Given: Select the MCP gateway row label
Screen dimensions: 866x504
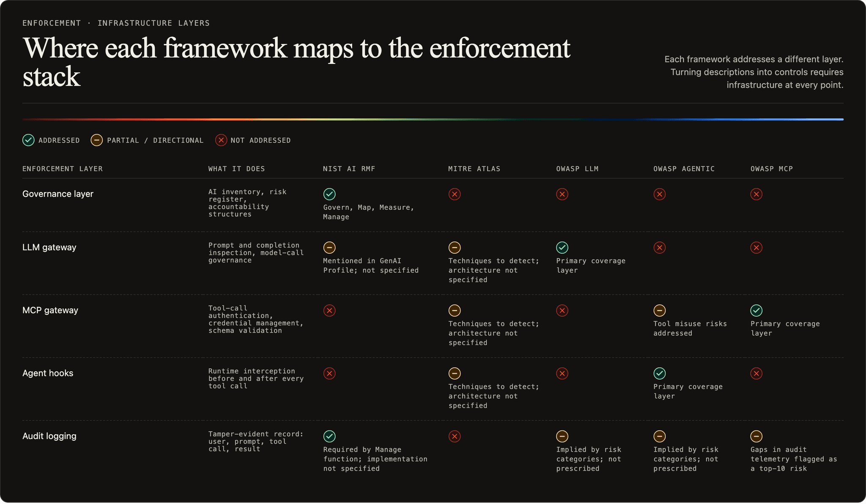Looking at the screenshot, I should (50, 310).
